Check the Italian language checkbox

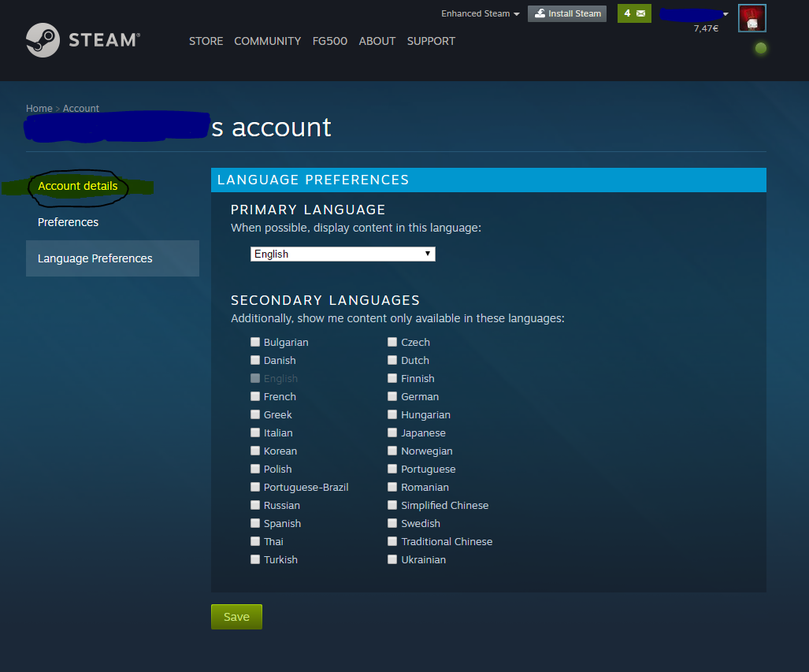[255, 432]
